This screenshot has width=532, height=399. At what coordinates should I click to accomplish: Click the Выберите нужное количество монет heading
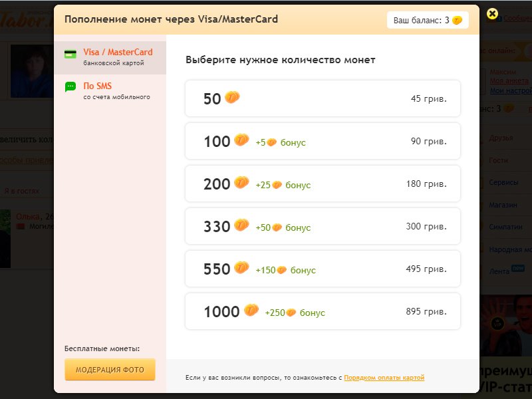click(x=280, y=60)
